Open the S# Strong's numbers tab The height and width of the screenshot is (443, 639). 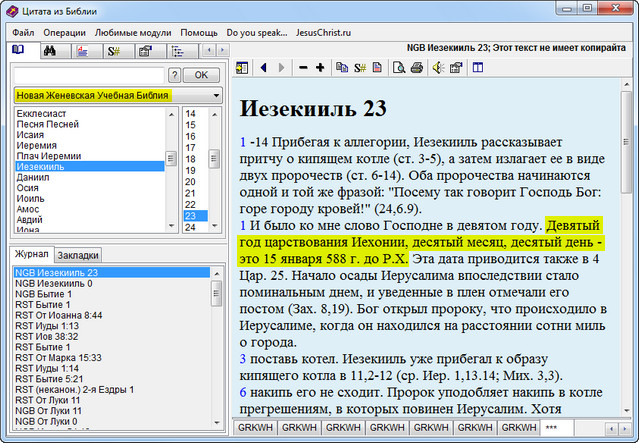[x=113, y=50]
